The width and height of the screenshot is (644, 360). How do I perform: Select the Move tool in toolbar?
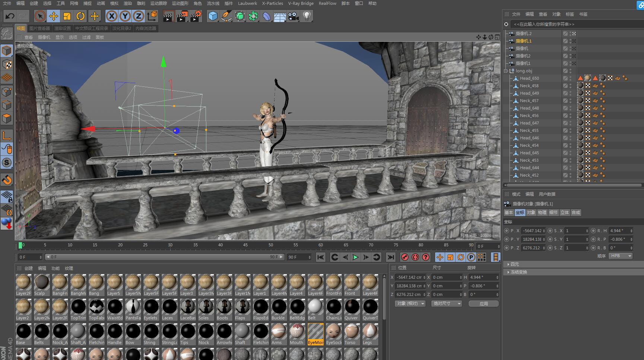click(54, 16)
